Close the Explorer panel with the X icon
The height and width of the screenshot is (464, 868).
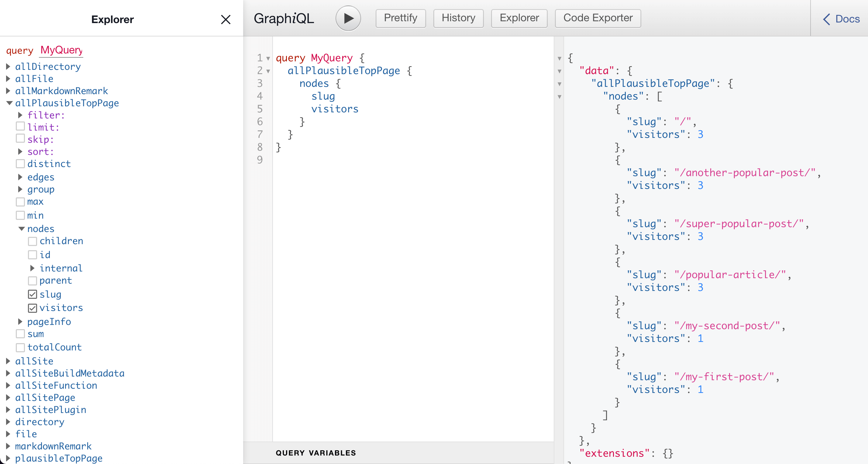tap(226, 19)
